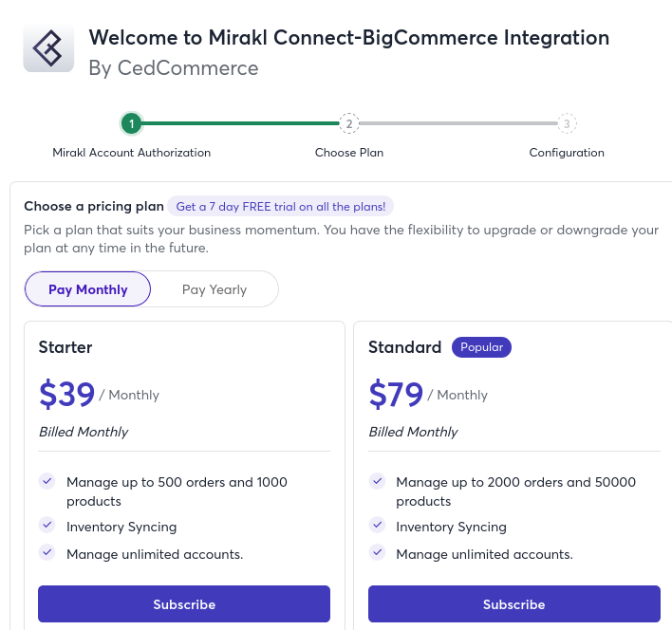This screenshot has width=672, height=630.
Task: Click checkmark beside Starter unlimited accounts
Action: [x=47, y=552]
